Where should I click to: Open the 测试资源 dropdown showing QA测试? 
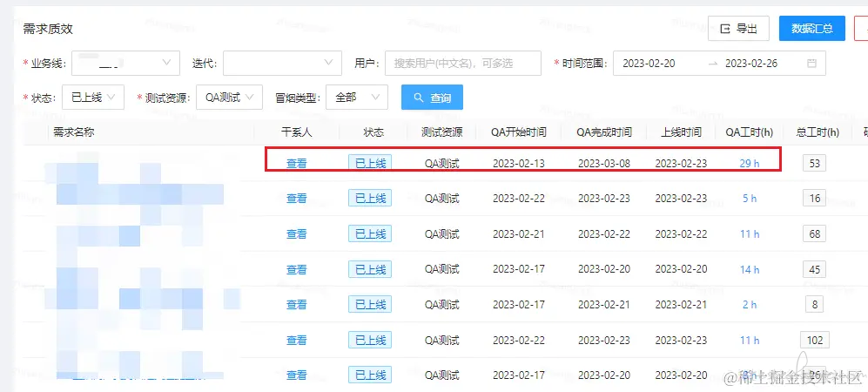pos(229,98)
